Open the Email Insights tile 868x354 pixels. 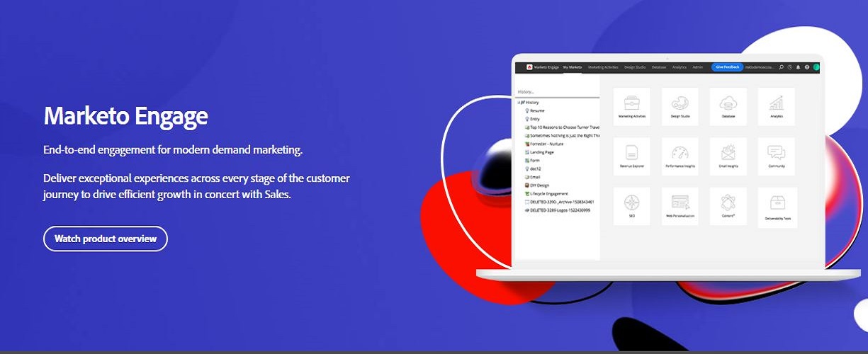point(728,156)
